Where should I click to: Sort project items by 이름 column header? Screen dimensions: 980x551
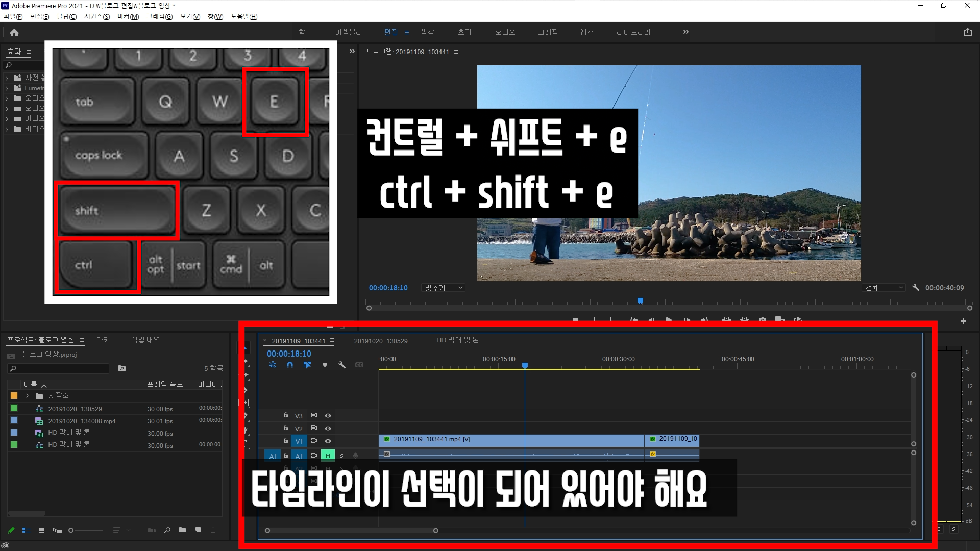pyautogui.click(x=30, y=385)
